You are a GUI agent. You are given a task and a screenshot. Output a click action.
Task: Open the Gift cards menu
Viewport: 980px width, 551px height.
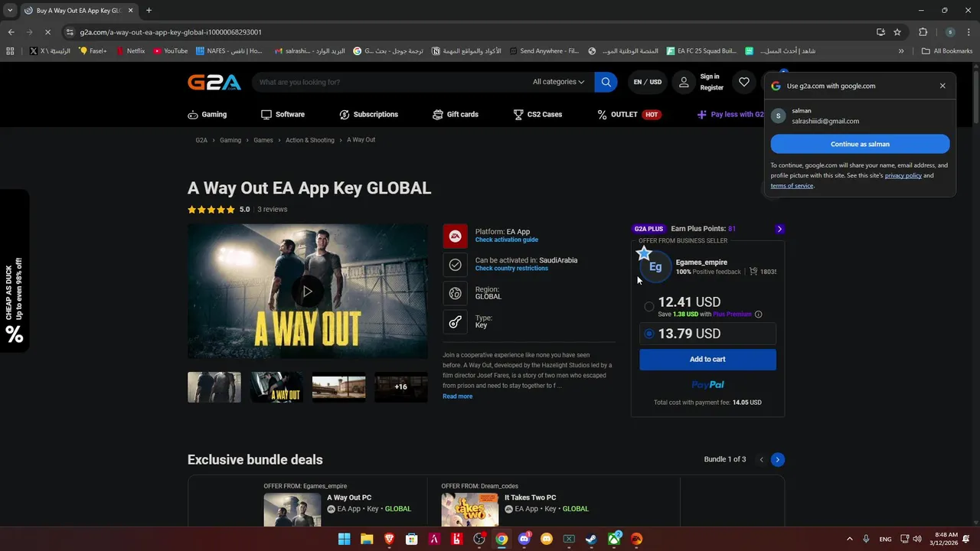click(456, 114)
